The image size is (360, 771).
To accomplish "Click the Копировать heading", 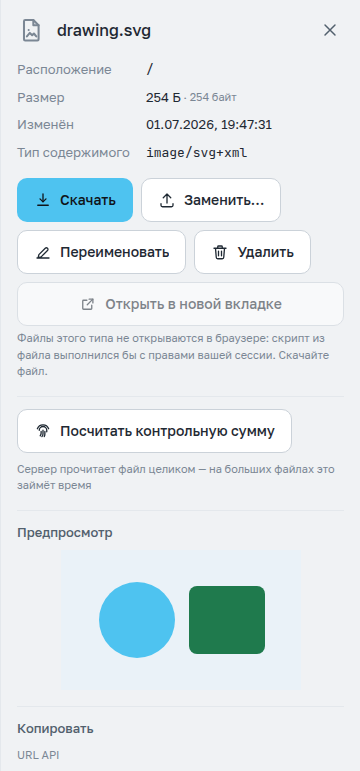I will pyautogui.click(x=56, y=729).
